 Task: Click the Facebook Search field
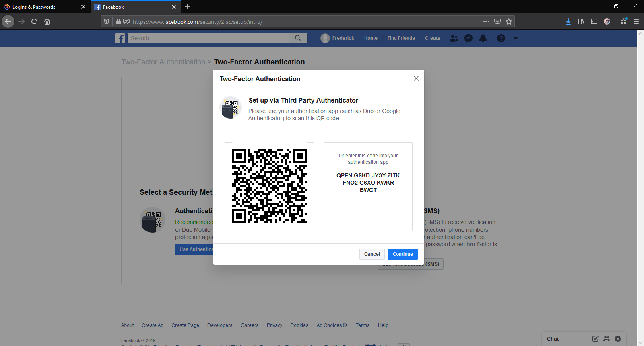pyautogui.click(x=208, y=38)
